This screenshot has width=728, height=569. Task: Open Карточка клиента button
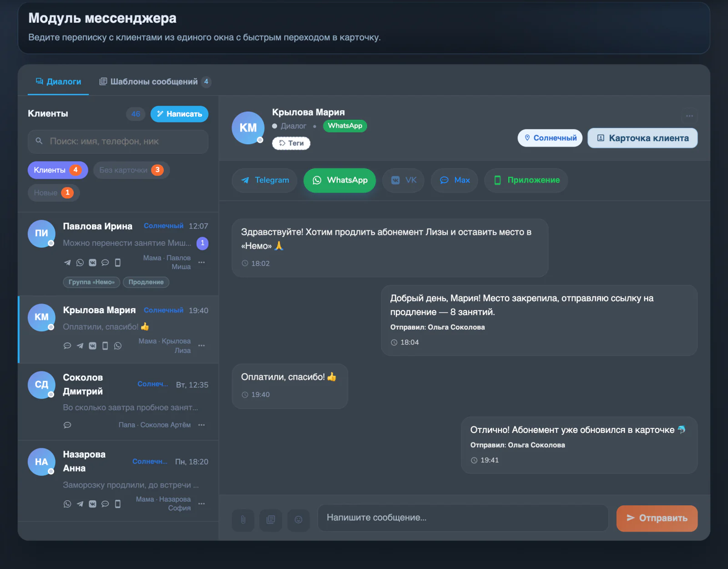(x=642, y=138)
